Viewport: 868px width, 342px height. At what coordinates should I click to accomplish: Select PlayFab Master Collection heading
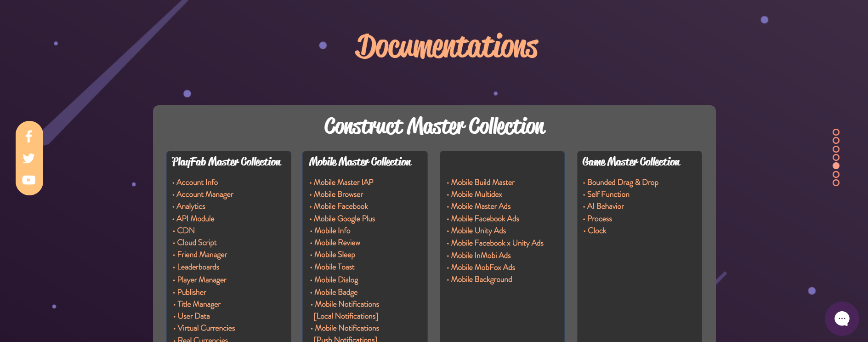click(x=226, y=162)
